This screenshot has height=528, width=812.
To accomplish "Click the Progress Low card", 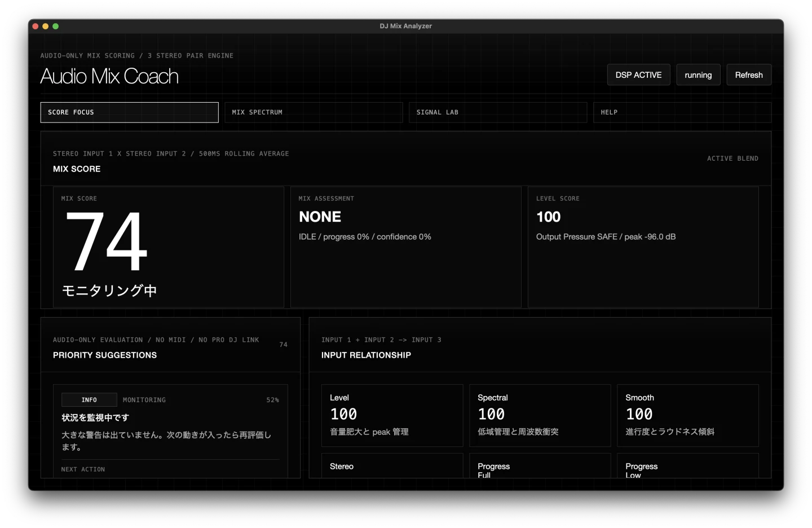I will click(x=687, y=467).
